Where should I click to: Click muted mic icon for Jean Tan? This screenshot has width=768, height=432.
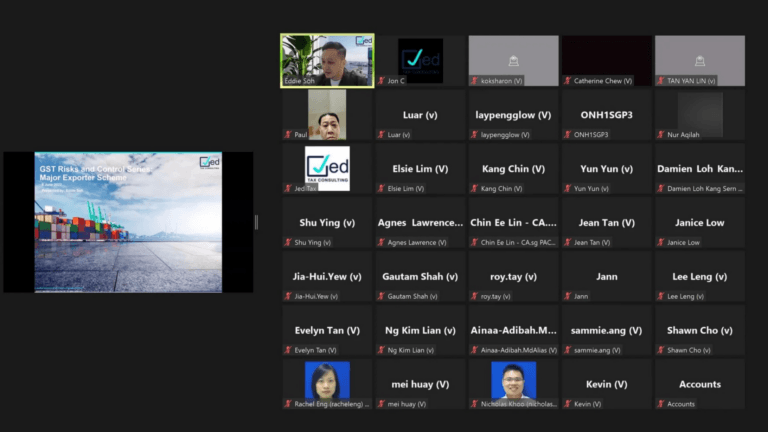pyautogui.click(x=567, y=242)
